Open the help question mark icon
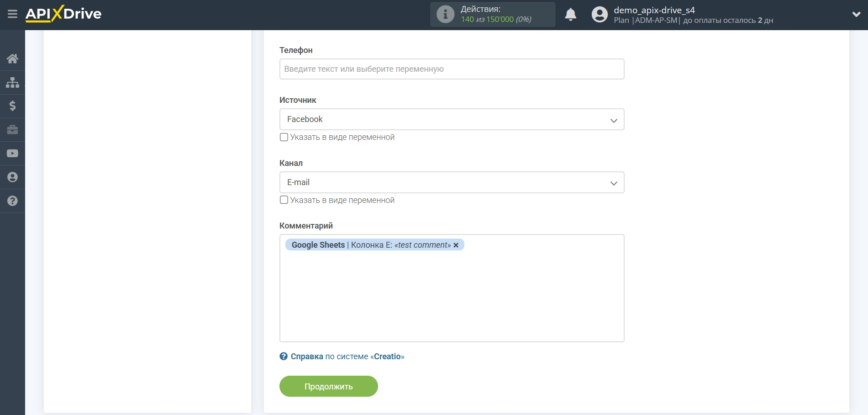The height and width of the screenshot is (415, 868). (x=12, y=201)
